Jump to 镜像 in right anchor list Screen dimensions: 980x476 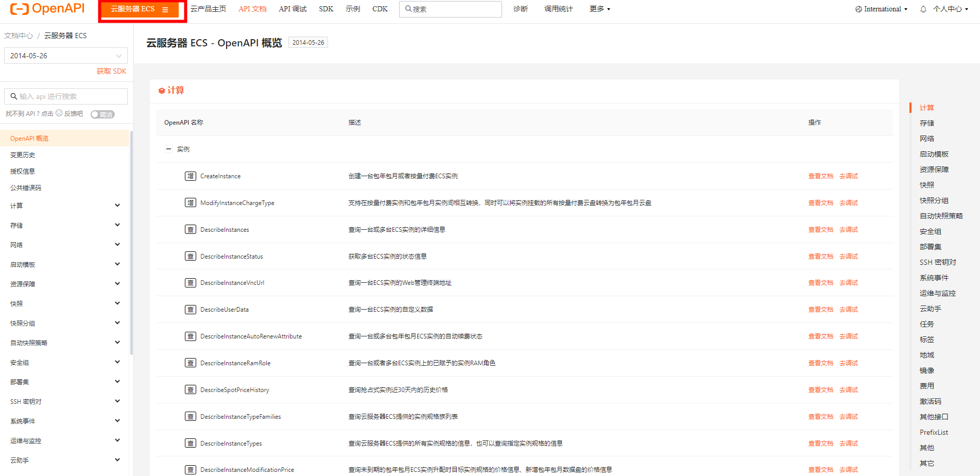pos(926,370)
